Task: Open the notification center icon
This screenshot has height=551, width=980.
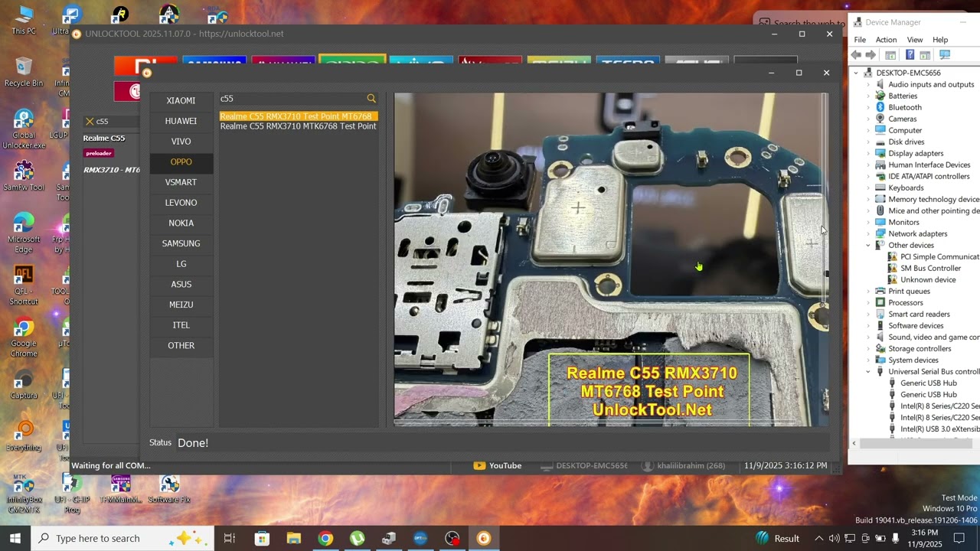Action: click(x=959, y=538)
